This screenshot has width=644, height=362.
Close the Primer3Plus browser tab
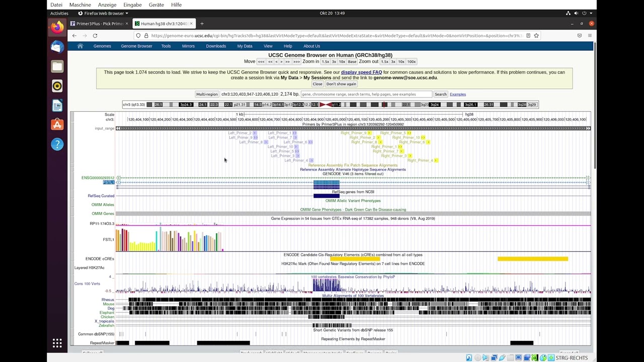[x=126, y=24]
